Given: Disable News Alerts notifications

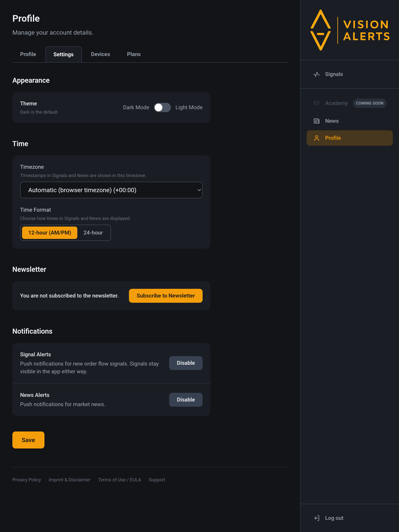Looking at the screenshot, I should 186,400.
